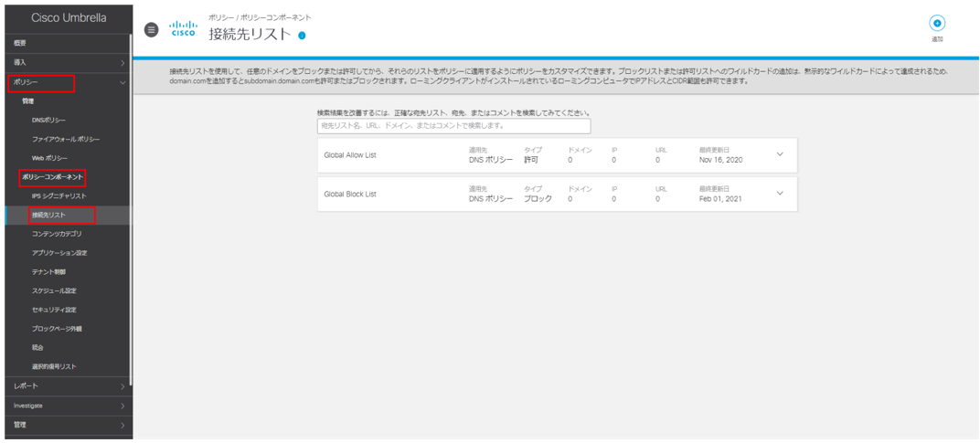Open ファイアウォールポリシー in the sidebar
Viewport: 980px width, 443px height.
click(x=66, y=139)
